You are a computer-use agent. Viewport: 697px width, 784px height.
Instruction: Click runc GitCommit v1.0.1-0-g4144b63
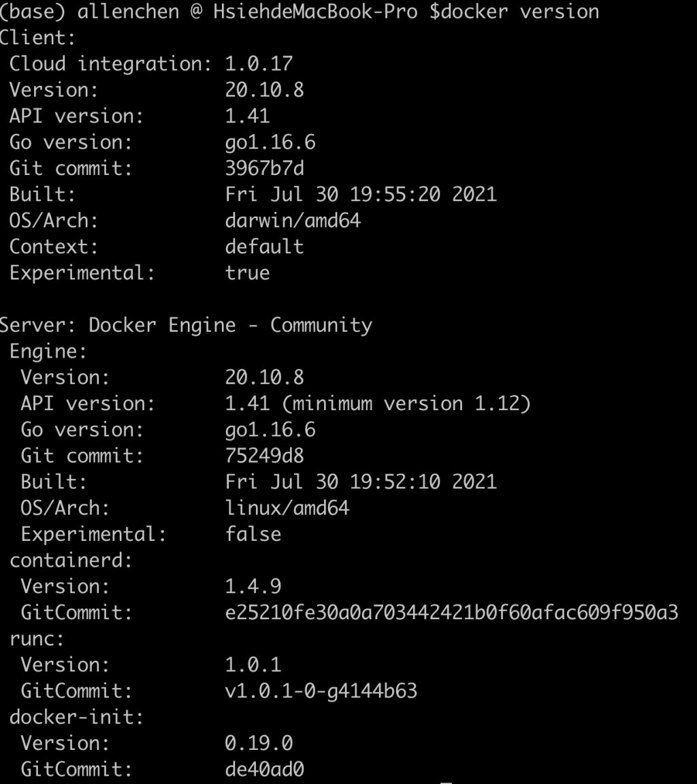[x=321, y=691]
